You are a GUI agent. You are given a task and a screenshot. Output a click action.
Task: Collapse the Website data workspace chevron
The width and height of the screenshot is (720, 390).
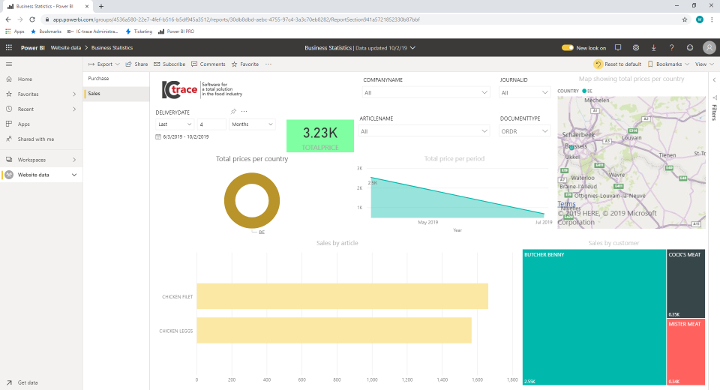tap(74, 175)
